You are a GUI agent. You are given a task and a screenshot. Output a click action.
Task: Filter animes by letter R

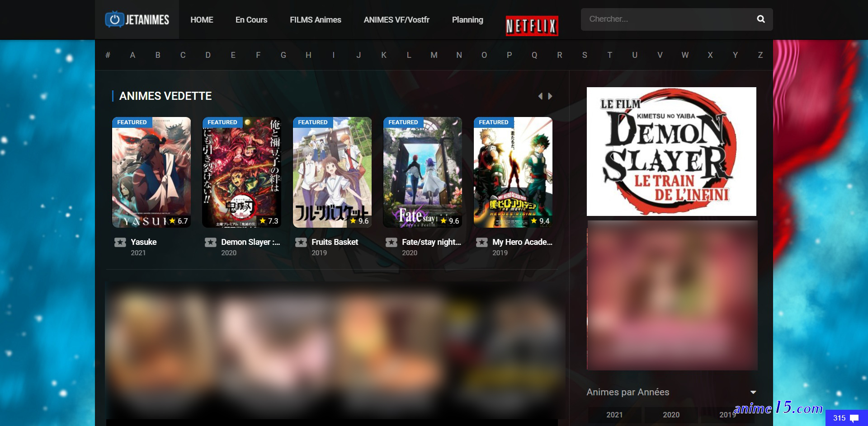(560, 55)
